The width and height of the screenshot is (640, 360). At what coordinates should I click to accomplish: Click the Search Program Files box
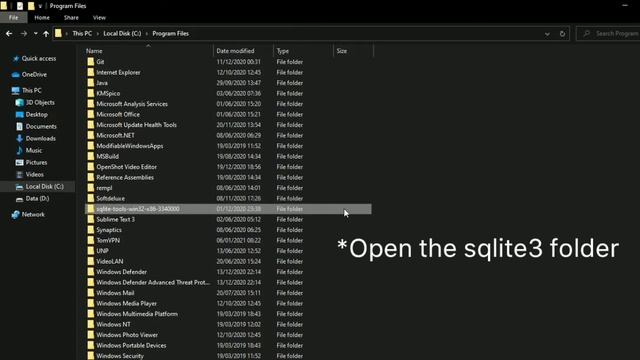(608, 33)
